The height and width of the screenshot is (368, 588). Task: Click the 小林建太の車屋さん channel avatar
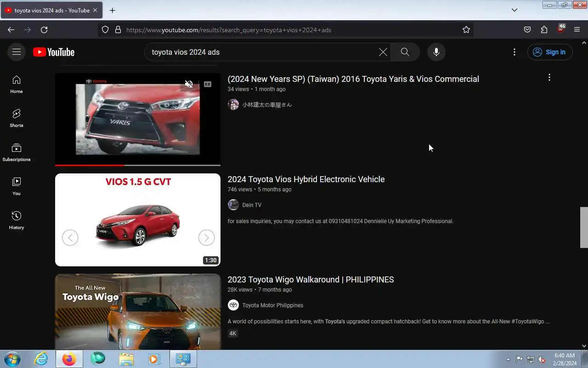(x=233, y=104)
